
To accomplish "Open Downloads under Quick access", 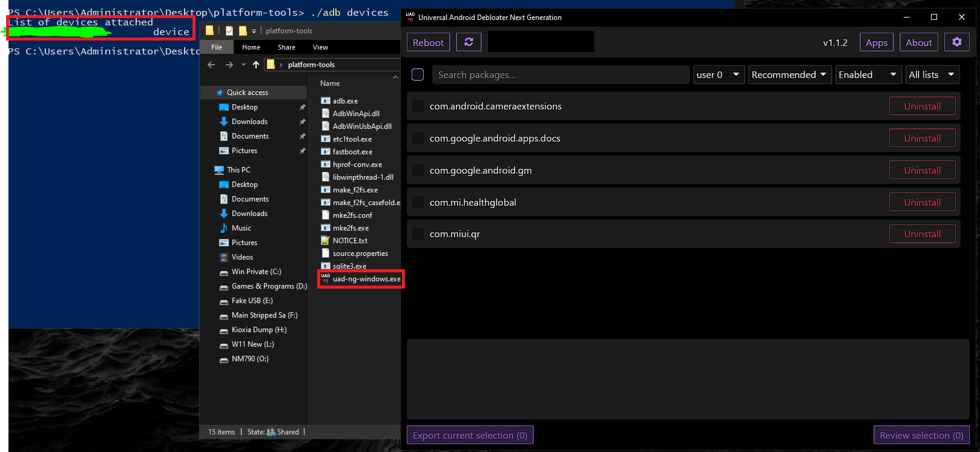I will pos(249,122).
